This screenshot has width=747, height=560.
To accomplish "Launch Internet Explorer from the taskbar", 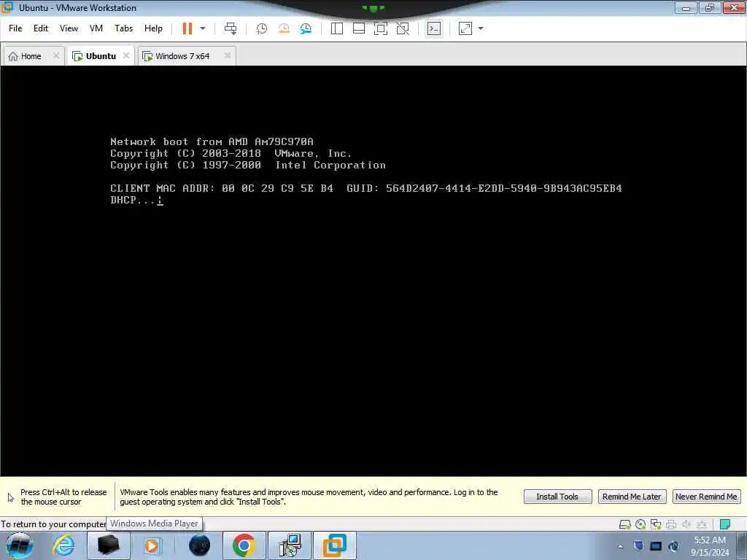I will [x=64, y=545].
